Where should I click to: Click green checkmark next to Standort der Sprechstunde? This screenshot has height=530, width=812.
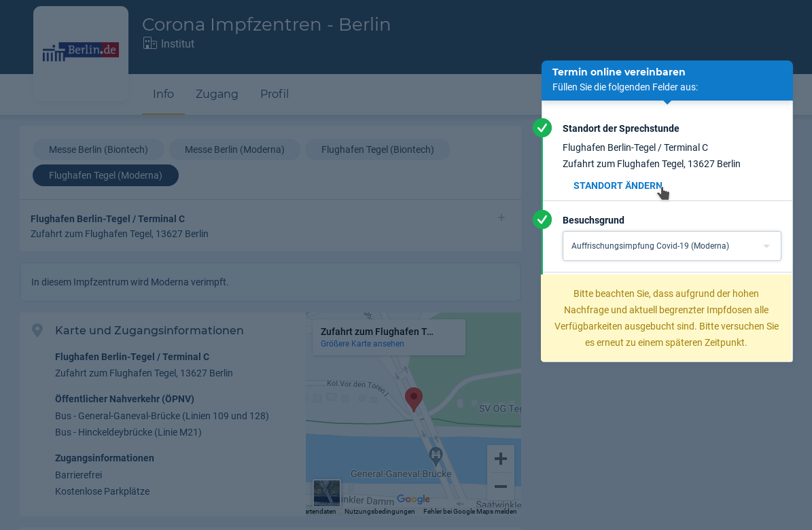click(542, 128)
